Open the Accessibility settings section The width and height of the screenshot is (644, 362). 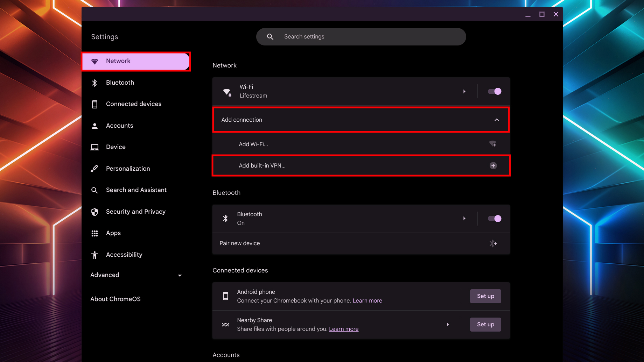pyautogui.click(x=124, y=255)
